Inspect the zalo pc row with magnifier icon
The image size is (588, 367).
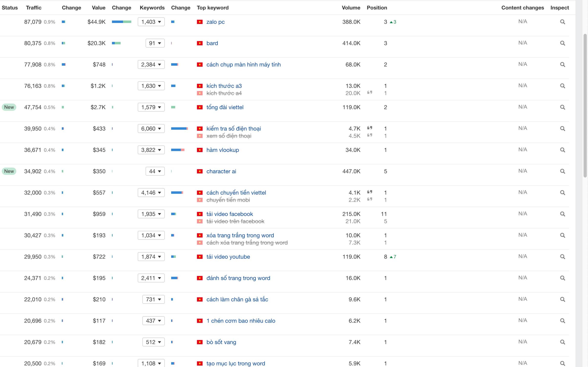(562, 22)
